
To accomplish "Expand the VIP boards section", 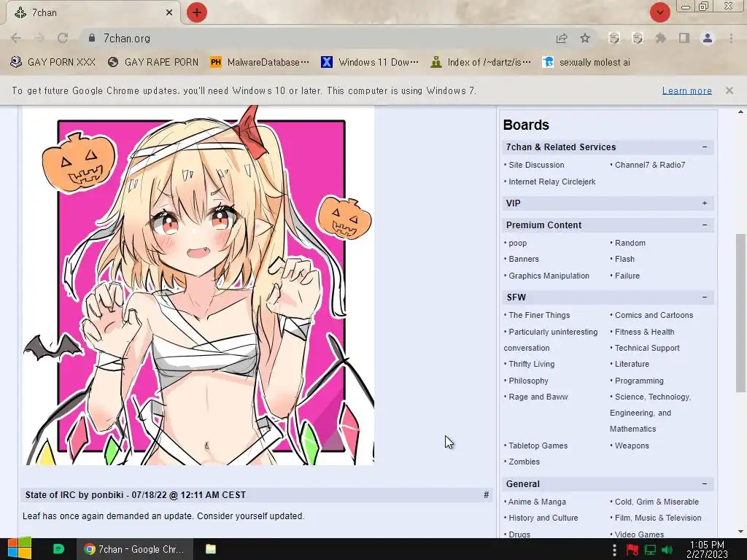I will (x=705, y=203).
